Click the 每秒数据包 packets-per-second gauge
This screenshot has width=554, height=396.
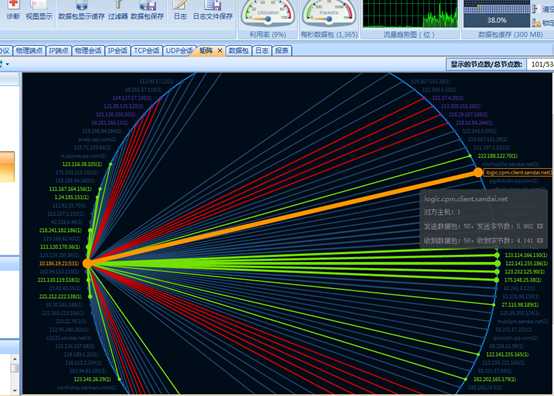pyautogui.click(x=329, y=13)
